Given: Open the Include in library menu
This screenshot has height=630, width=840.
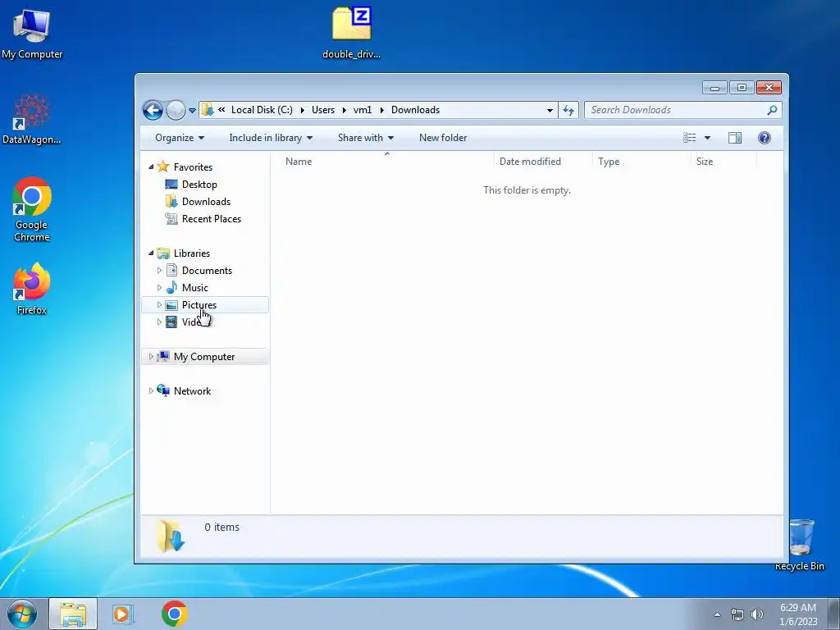Looking at the screenshot, I should pos(271,138).
